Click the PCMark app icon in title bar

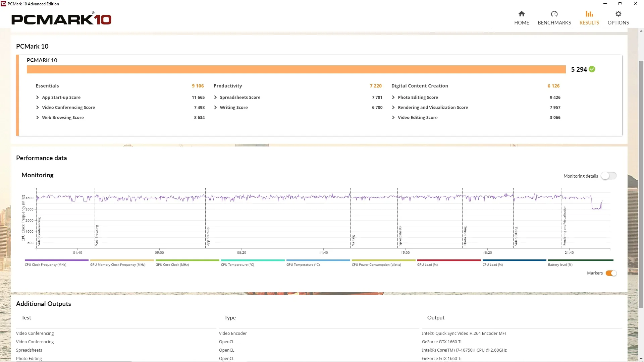3,4
